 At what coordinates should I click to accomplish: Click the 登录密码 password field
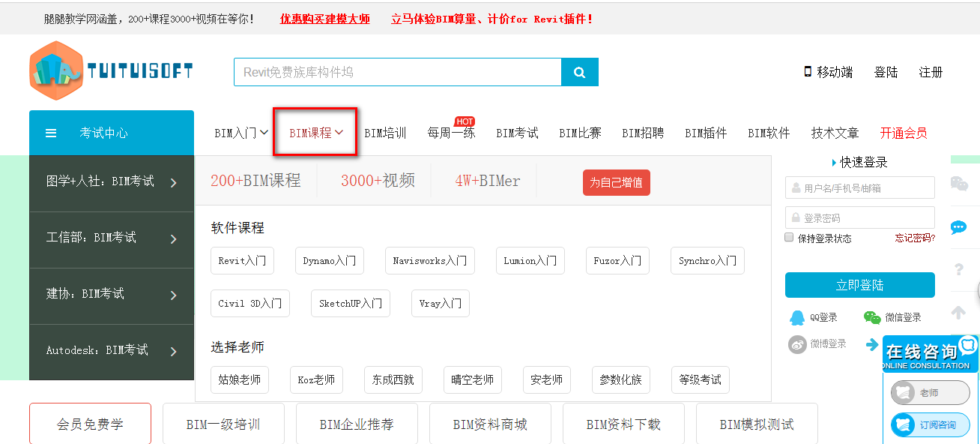pyautogui.click(x=860, y=217)
